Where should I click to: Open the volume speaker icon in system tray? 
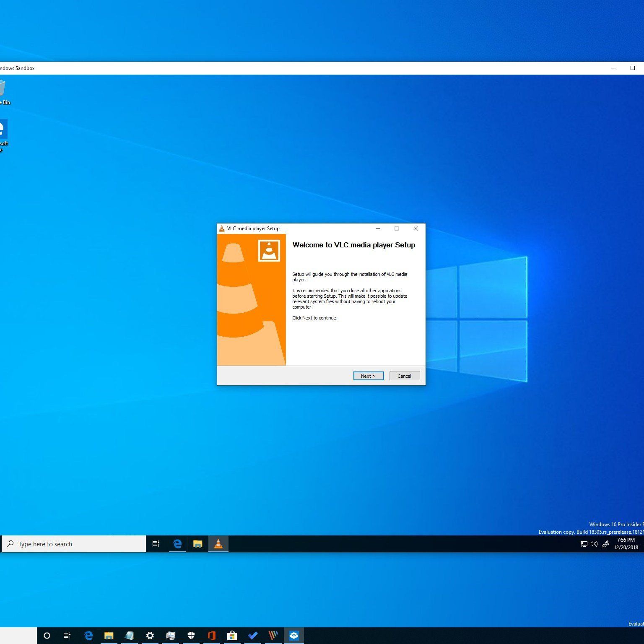pos(593,544)
